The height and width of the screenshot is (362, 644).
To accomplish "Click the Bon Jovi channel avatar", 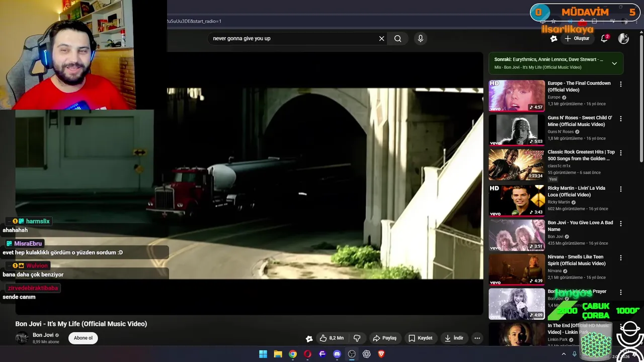I will coord(22,338).
